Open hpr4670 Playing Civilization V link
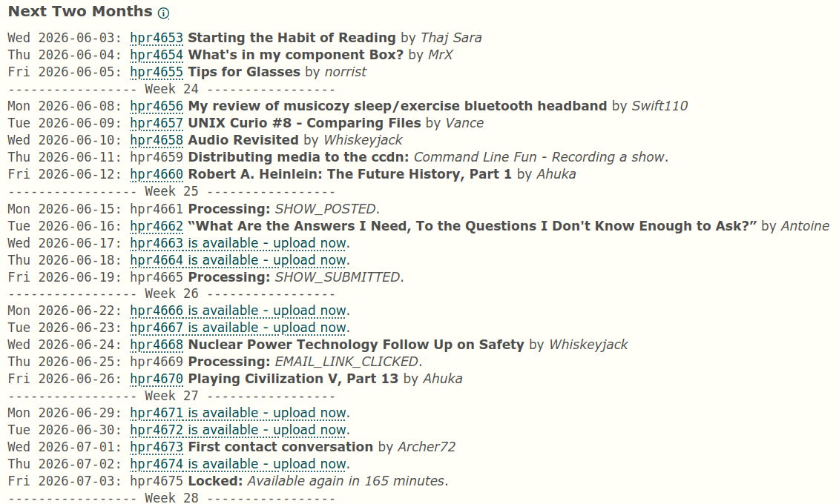 (157, 379)
